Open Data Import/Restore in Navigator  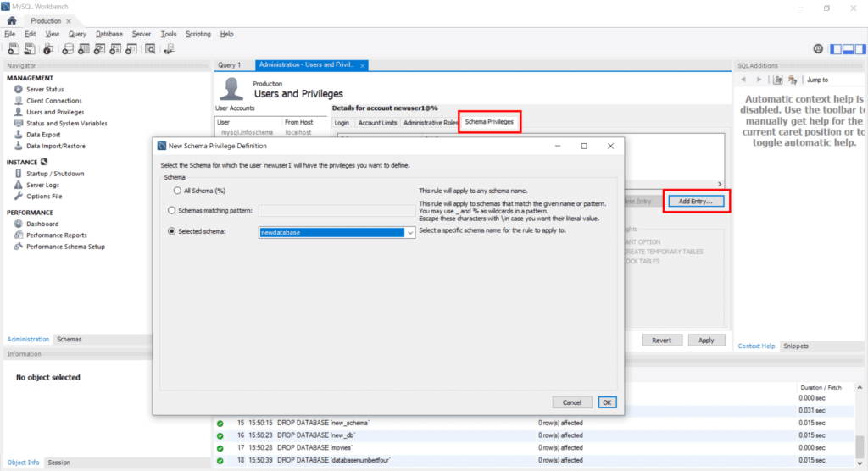(55, 146)
